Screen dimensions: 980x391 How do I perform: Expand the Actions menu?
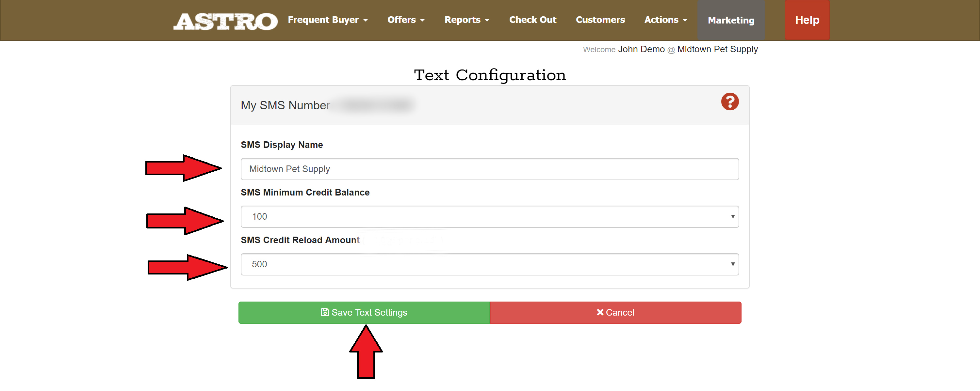(665, 20)
